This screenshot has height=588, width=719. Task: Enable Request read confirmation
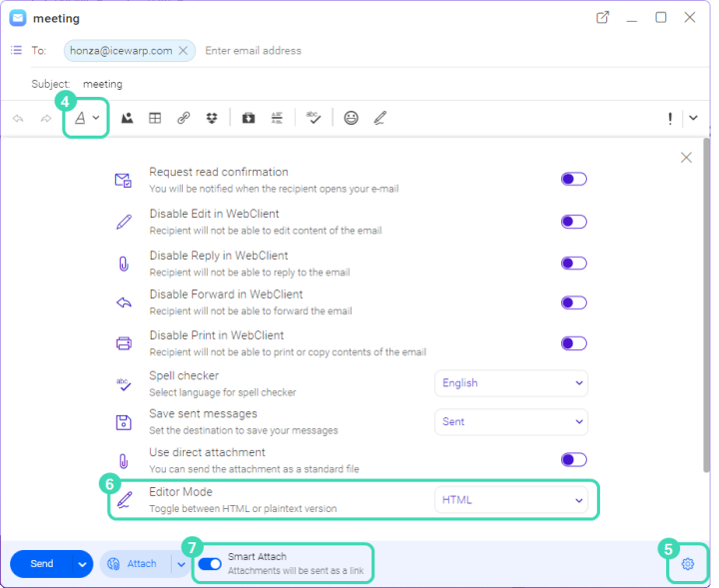(573, 180)
